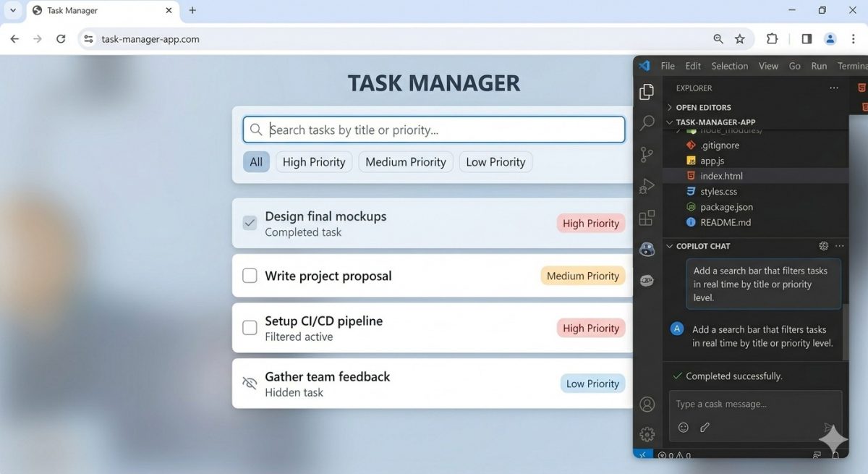Screen dimensions: 868x474
Task: Open the Selection menu in VS Code
Action: [x=729, y=65]
